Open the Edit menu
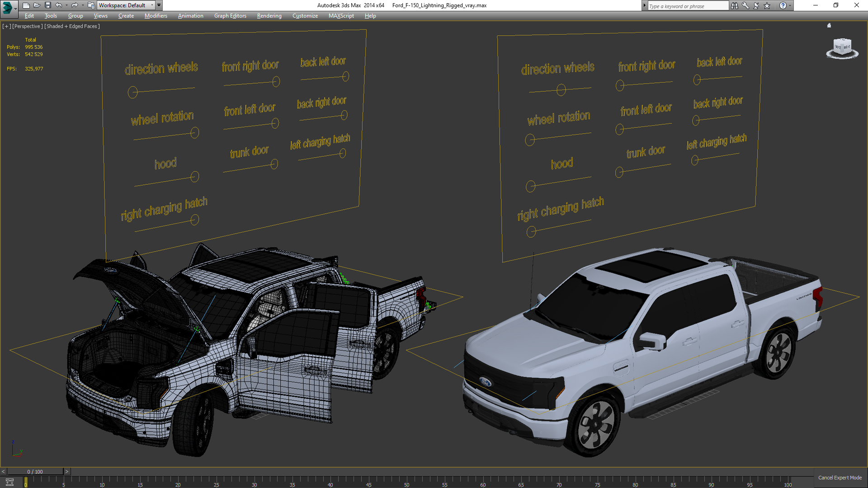Screen dimensions: 868x488 pos(29,16)
